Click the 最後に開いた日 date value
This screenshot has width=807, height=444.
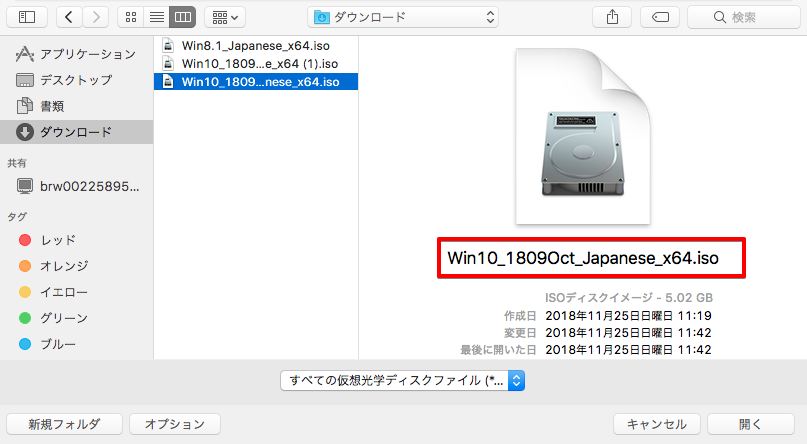628,350
